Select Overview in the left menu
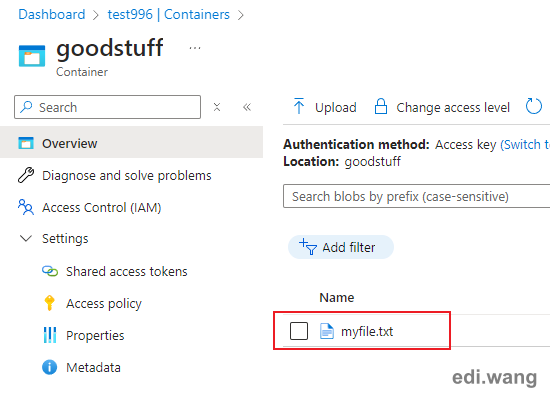This screenshot has height=400, width=550. 131,143
